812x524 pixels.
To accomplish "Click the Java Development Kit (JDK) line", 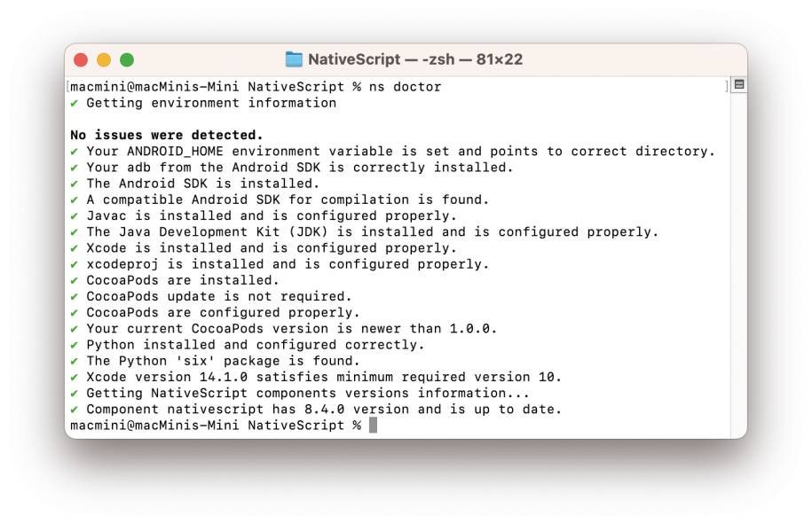I will [x=365, y=231].
